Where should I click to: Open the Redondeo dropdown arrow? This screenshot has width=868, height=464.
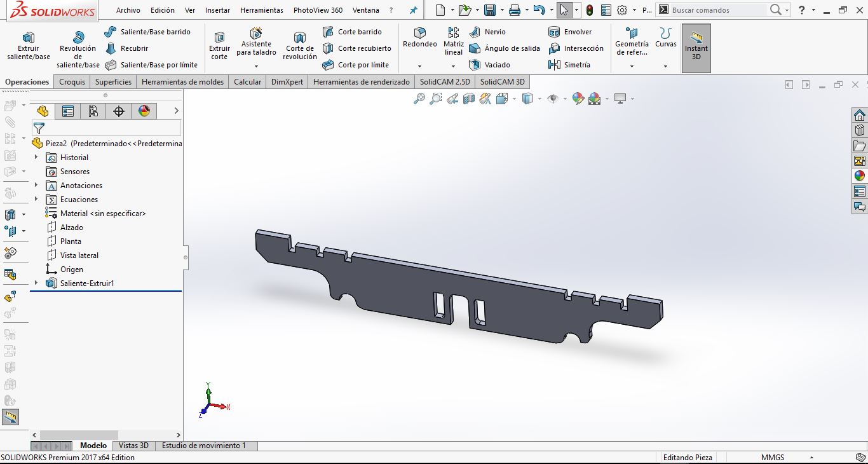coord(420,66)
